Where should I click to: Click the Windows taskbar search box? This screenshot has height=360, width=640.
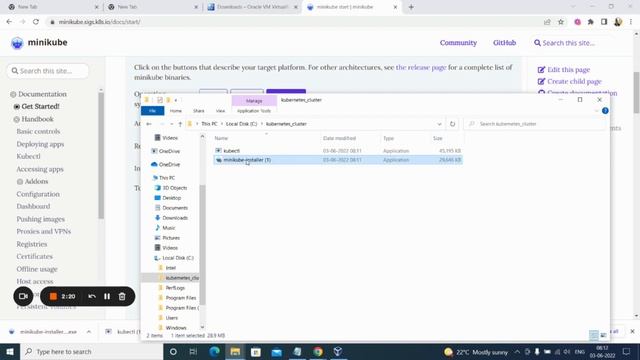(91, 351)
